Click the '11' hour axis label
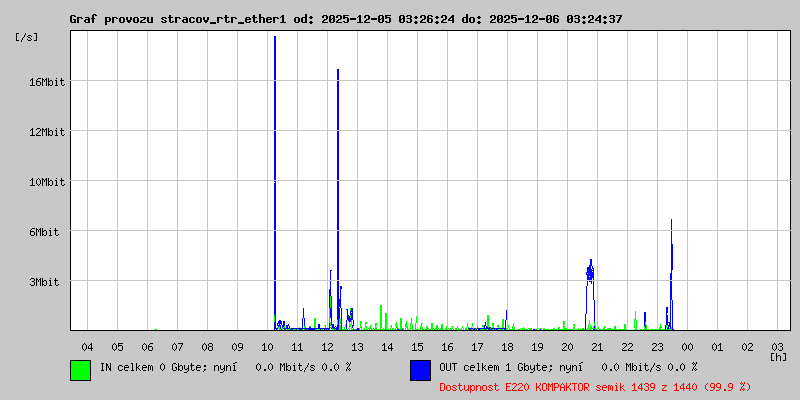This screenshot has width=800, height=400. [x=297, y=347]
